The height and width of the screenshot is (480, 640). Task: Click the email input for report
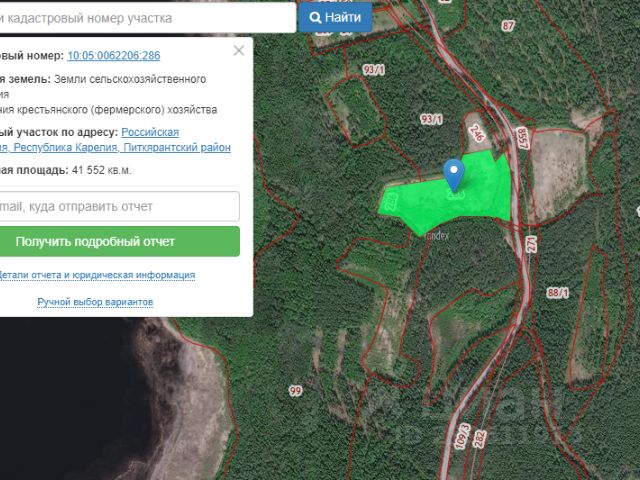point(118,206)
